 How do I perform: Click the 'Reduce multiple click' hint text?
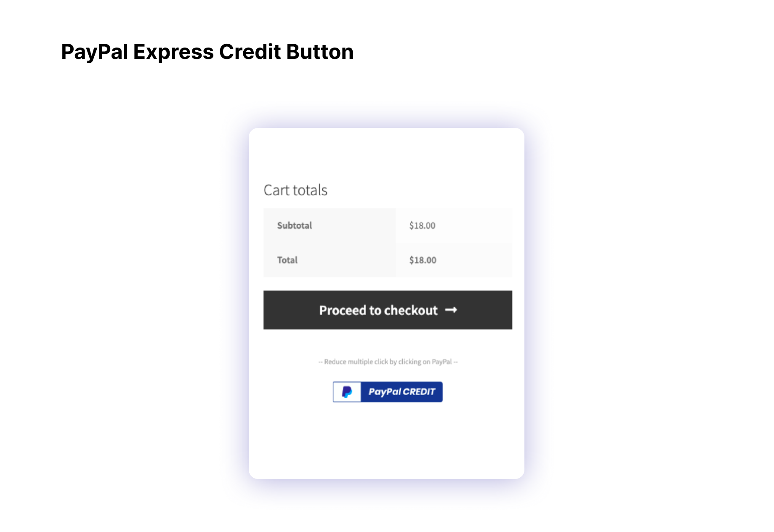click(388, 362)
